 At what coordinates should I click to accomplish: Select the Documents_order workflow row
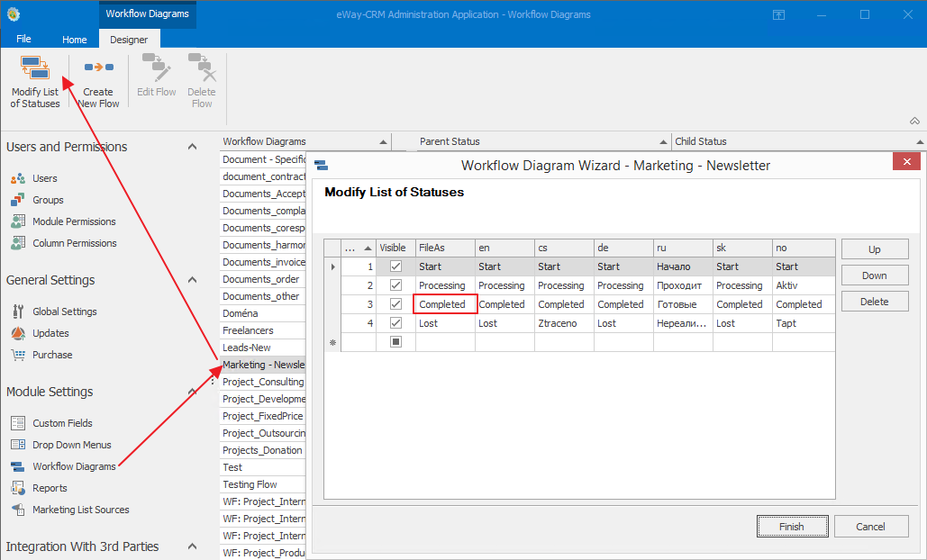263,279
